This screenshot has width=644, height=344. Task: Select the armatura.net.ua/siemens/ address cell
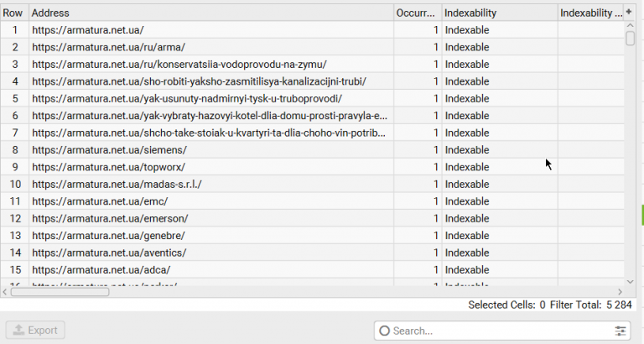210,149
